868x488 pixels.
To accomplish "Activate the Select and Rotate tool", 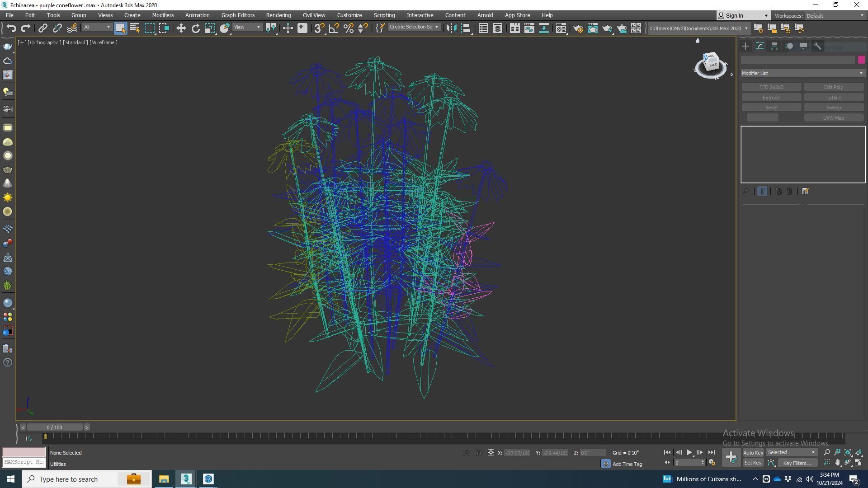I will (195, 28).
